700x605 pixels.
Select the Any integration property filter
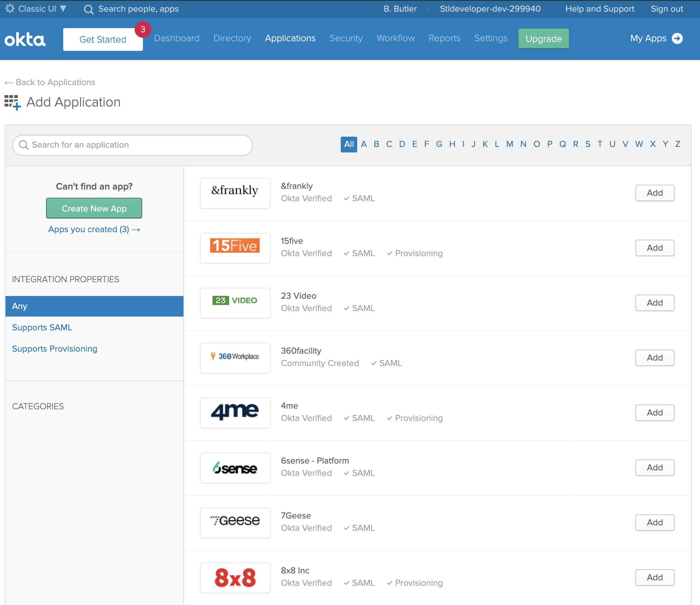(94, 306)
